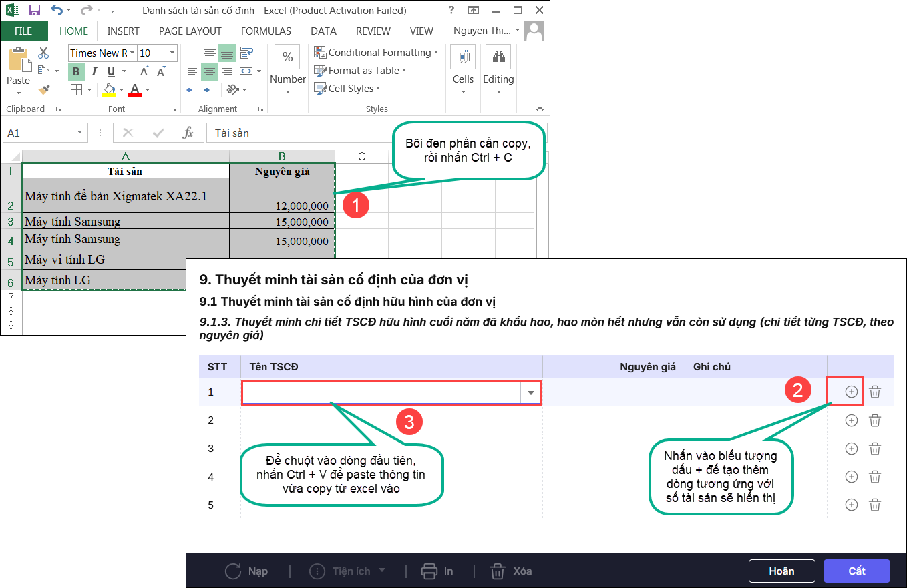Click the Merge & Center icon

(x=246, y=71)
